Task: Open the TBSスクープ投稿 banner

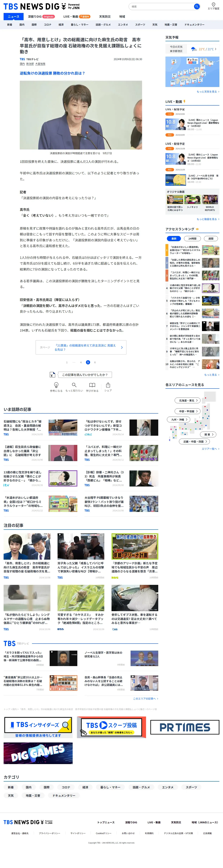Action: pos(111,727)
